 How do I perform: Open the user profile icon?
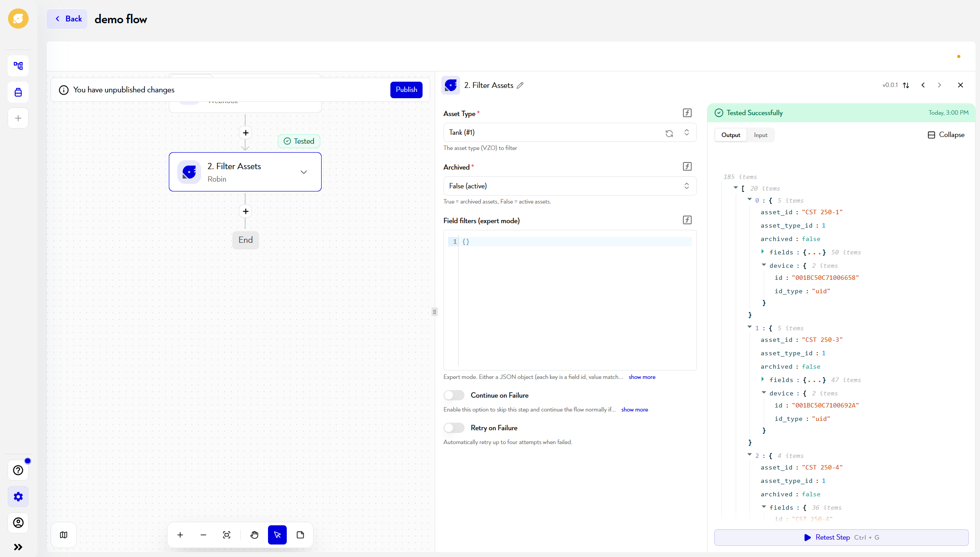click(18, 523)
